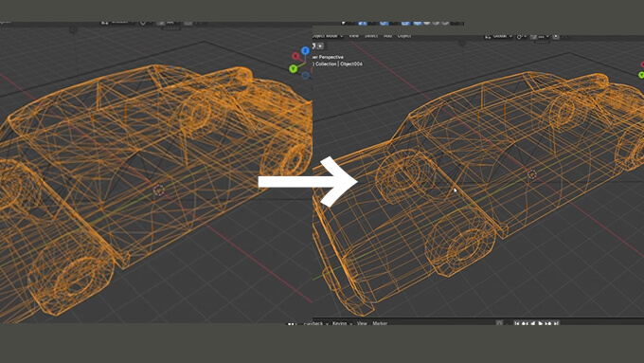The height and width of the screenshot is (363, 644).
Task: Play the animation forward in timeline
Action: 540,323
